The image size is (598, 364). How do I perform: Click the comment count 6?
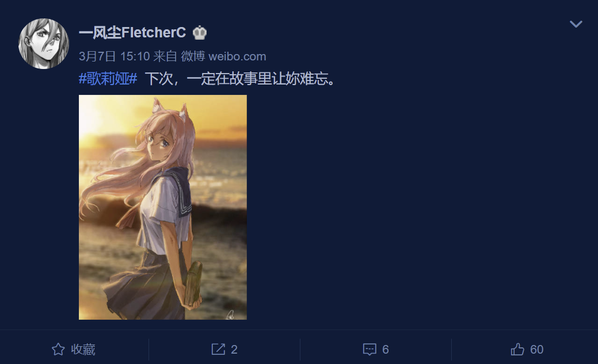[386, 349]
